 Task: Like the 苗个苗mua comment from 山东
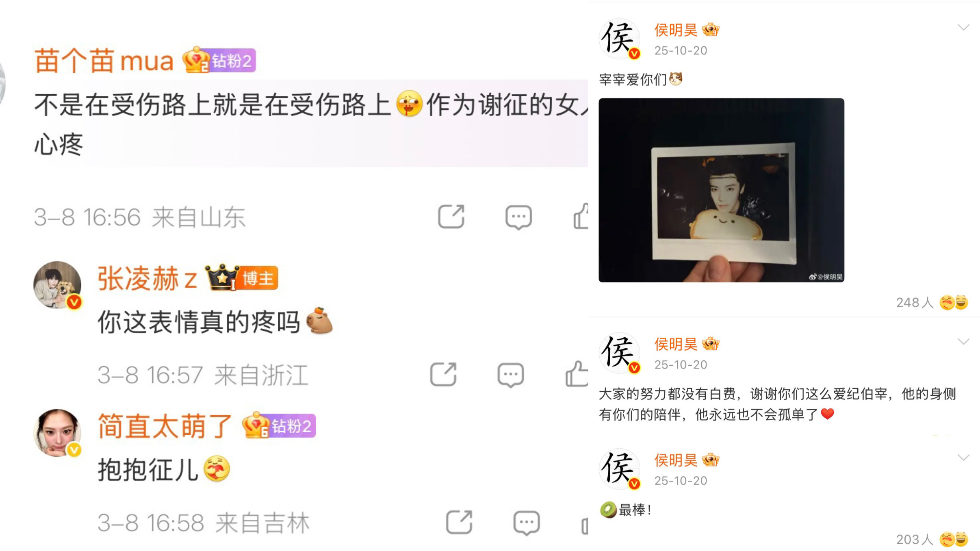point(581,216)
